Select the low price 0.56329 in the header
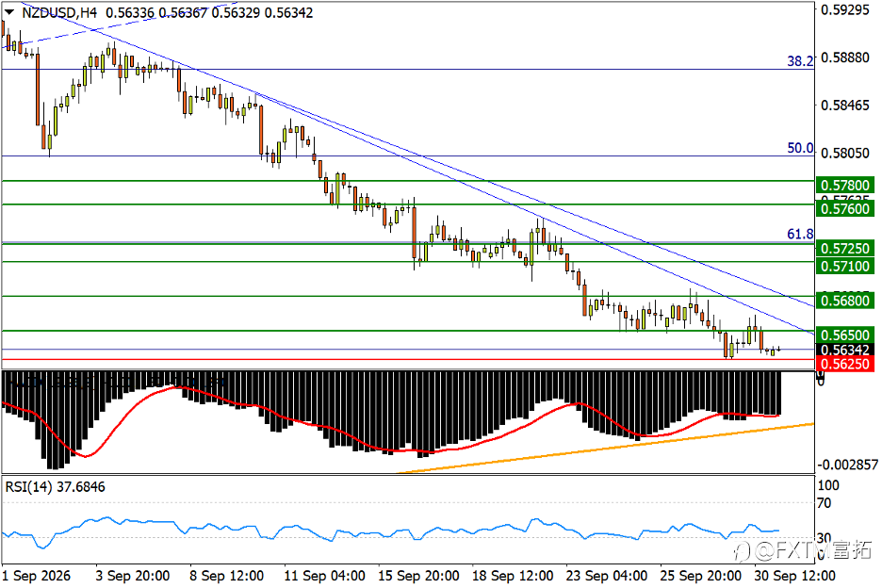 236,13
